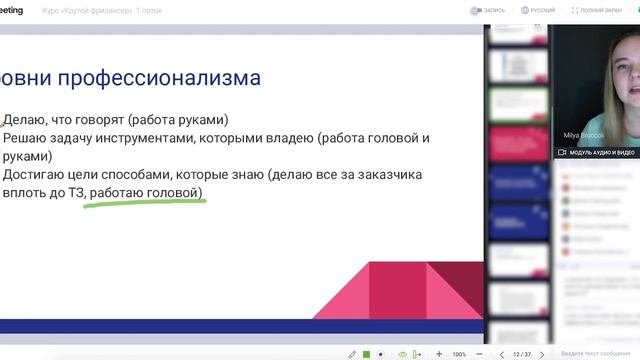Zoom out with the minus icon

480,354
